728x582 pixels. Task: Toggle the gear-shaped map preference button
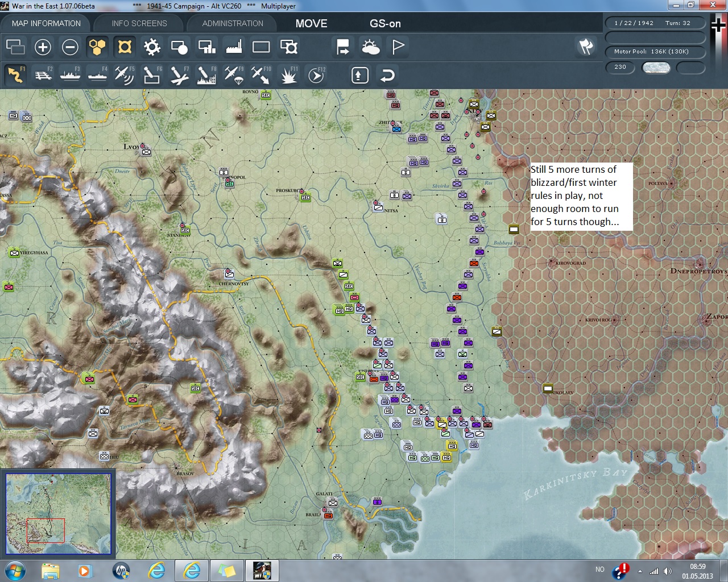pos(152,47)
